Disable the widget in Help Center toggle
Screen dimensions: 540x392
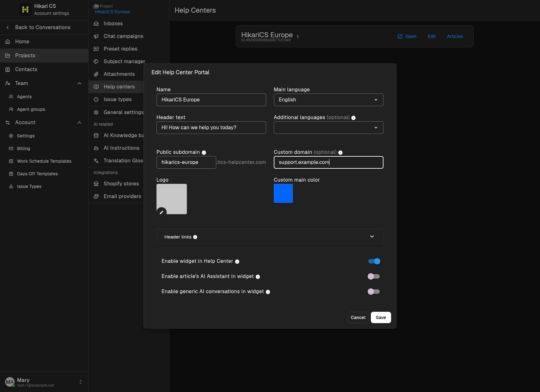pos(374,261)
